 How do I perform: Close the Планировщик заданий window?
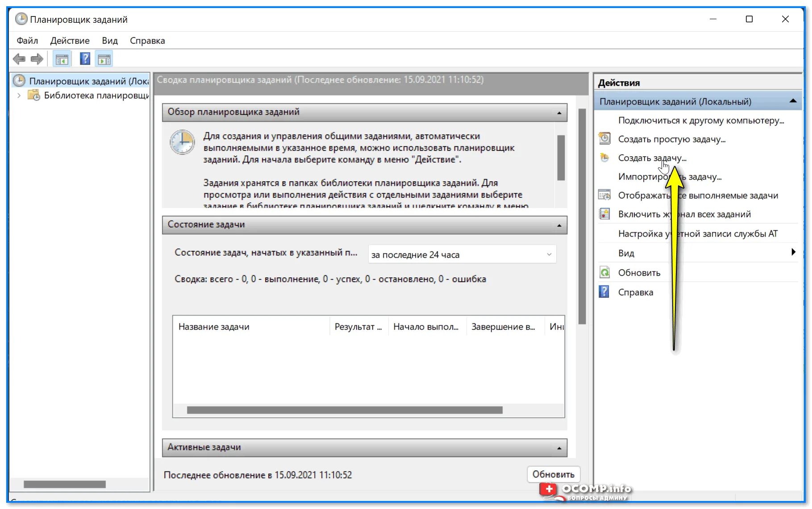click(x=785, y=19)
